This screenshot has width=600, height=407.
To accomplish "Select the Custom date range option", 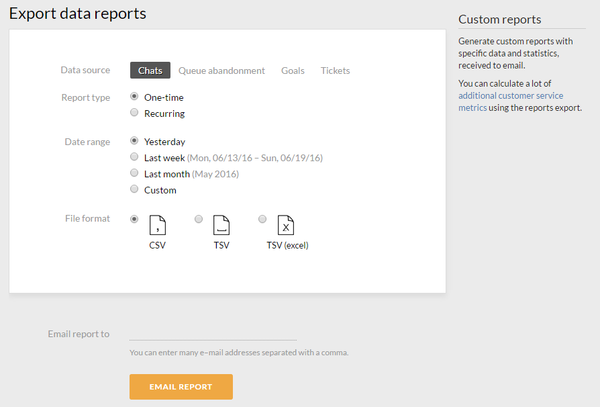I will tap(135, 190).
